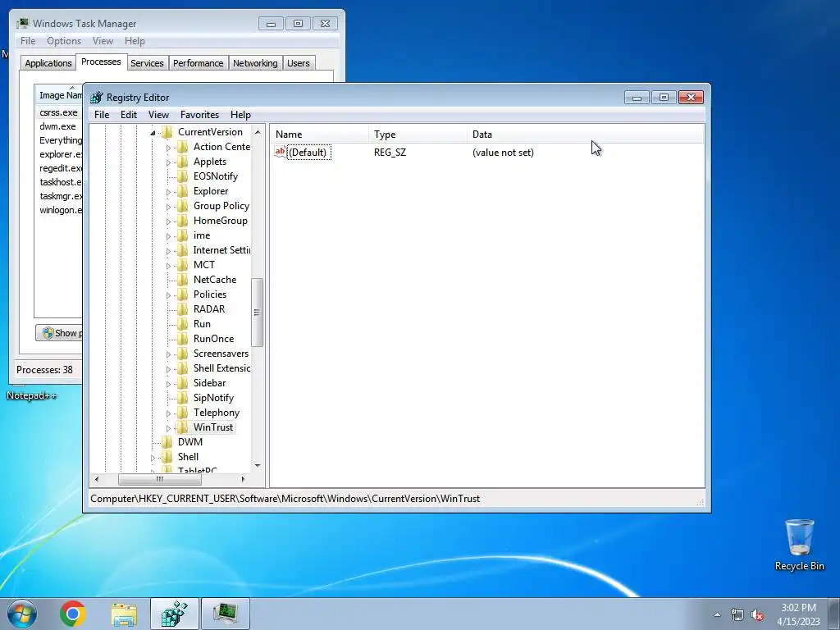Switch to Task Manager Networking tab
The width and height of the screenshot is (840, 630).
[x=255, y=63]
